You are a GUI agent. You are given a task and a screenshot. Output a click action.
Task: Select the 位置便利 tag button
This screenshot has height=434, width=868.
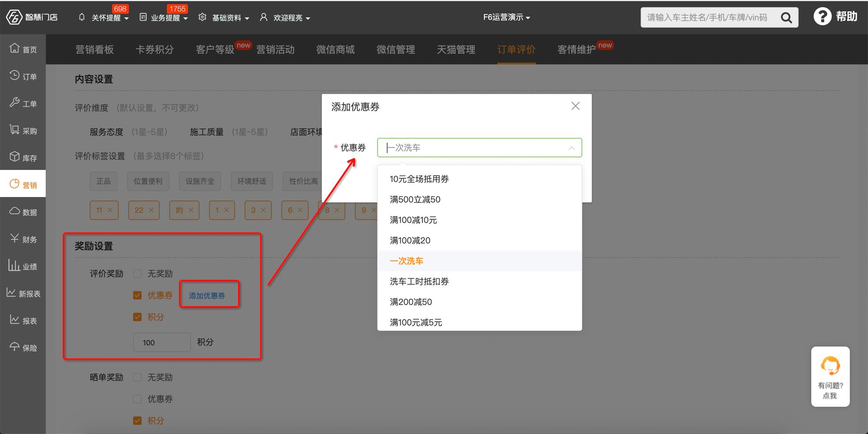pos(148,181)
